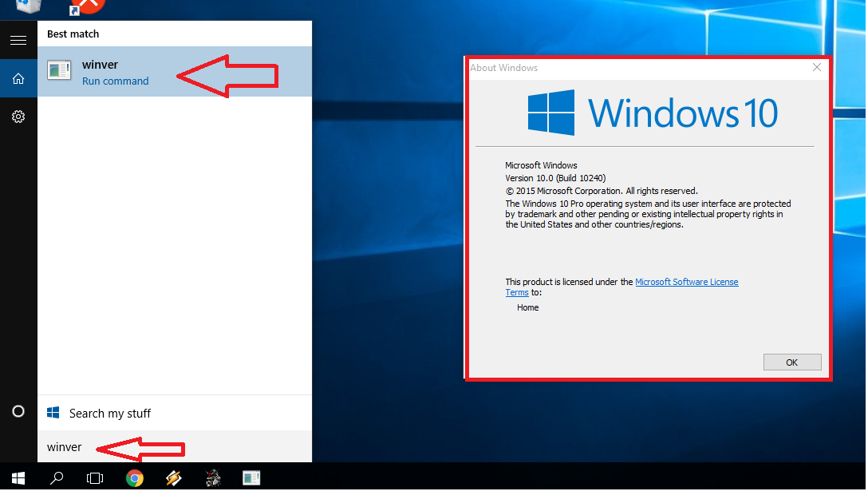Select the winver window icon on taskbar
This screenshot has width=868, height=503.
pyautogui.click(x=251, y=477)
